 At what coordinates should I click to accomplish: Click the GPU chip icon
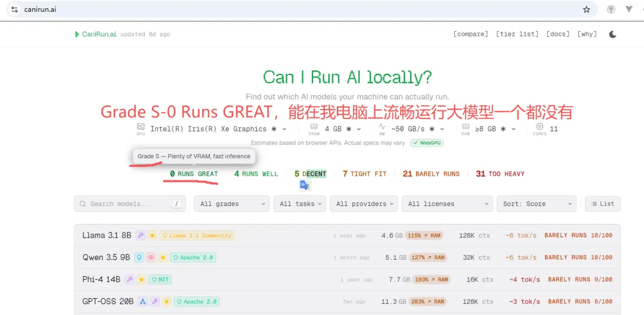click(x=141, y=127)
